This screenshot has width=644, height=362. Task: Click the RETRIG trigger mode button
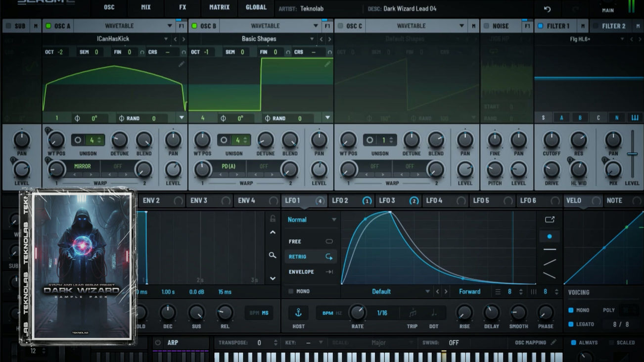(x=311, y=257)
